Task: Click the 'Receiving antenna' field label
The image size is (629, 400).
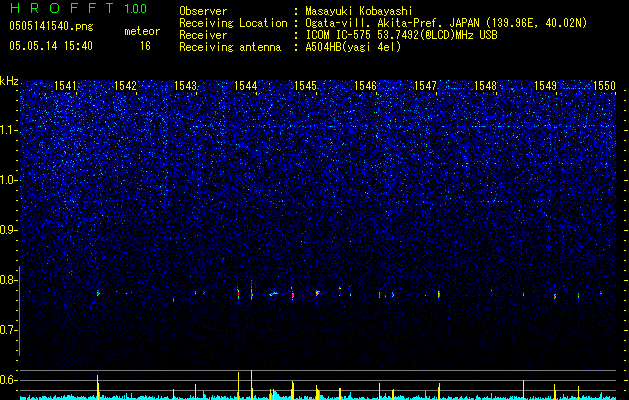Action: (x=230, y=47)
